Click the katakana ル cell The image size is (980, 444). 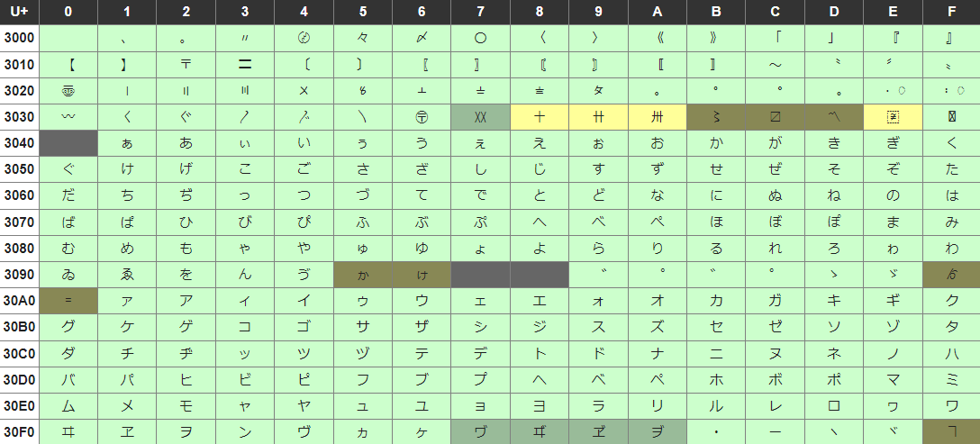click(x=716, y=405)
